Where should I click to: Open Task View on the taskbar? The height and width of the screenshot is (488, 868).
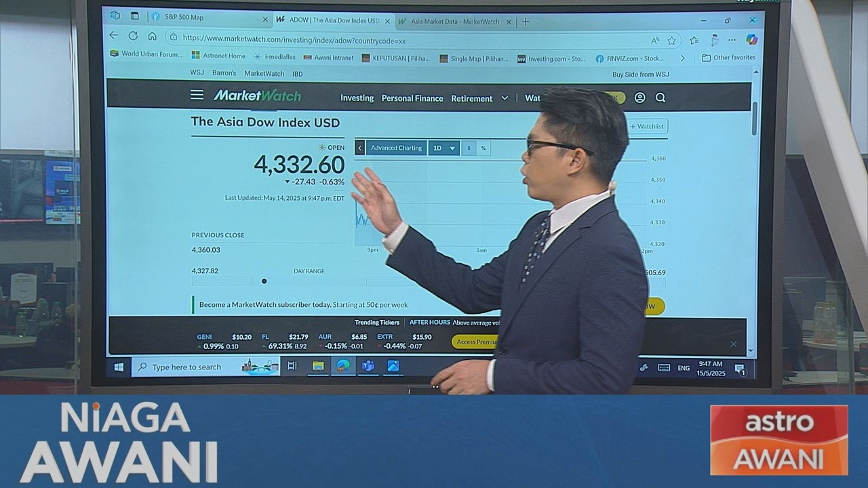[292, 366]
